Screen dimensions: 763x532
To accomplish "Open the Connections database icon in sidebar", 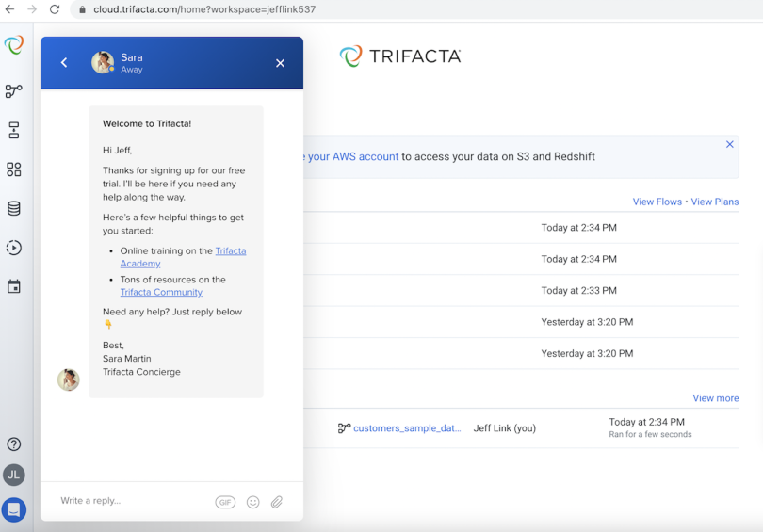I will pyautogui.click(x=13, y=208).
